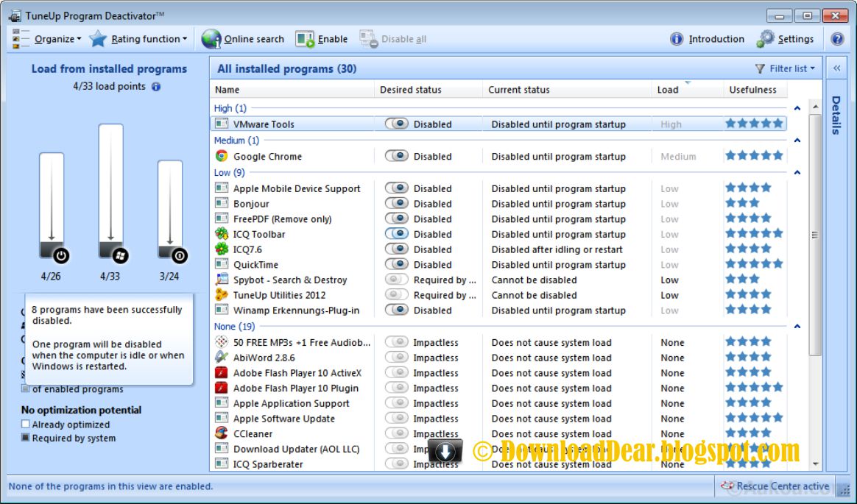The height and width of the screenshot is (504, 857).
Task: Click the QuickTime program icon
Action: pos(222,264)
